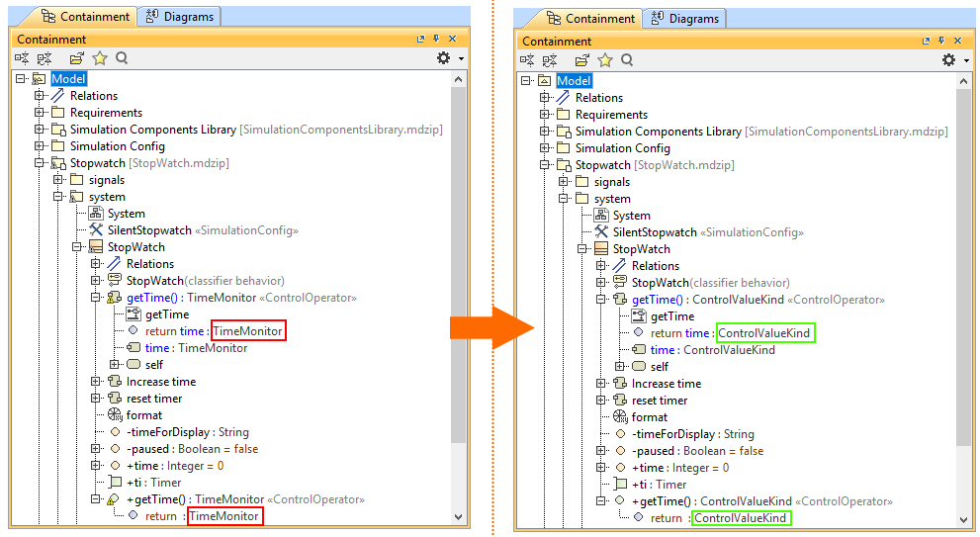The height and width of the screenshot is (537, 980).
Task: Click collapse-all tree icon in left toolbar
Action: coord(45,58)
